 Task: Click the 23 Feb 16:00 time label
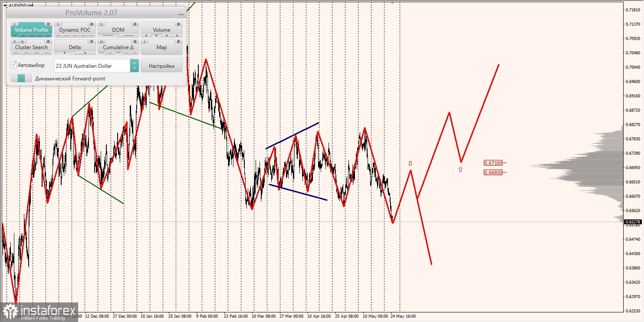[236, 316]
